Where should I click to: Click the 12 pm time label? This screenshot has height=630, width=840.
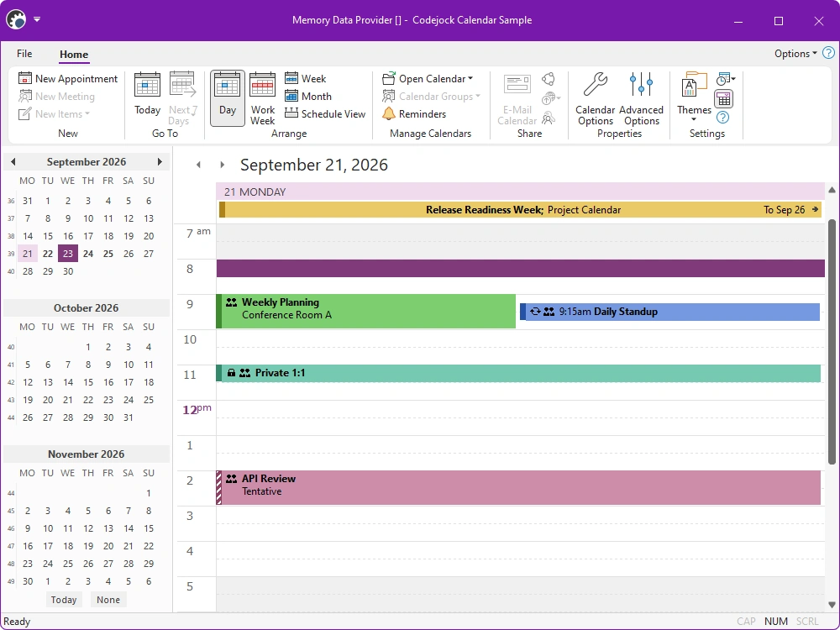point(197,410)
